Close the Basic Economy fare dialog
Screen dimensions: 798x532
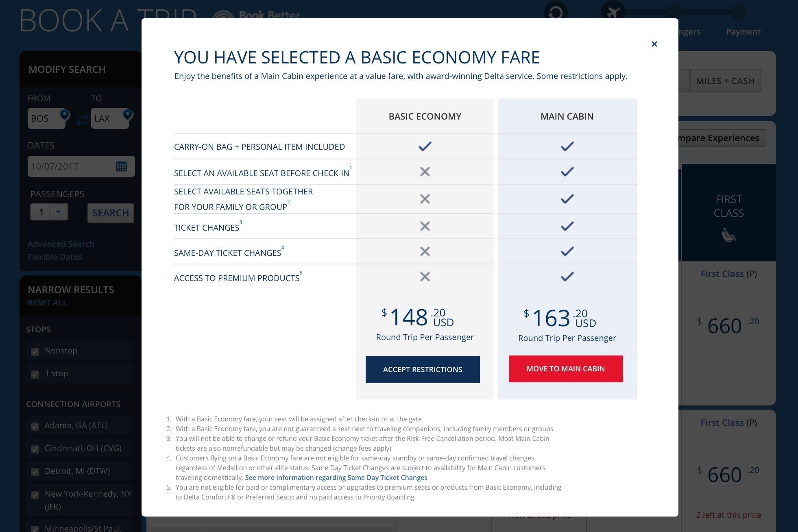654,44
